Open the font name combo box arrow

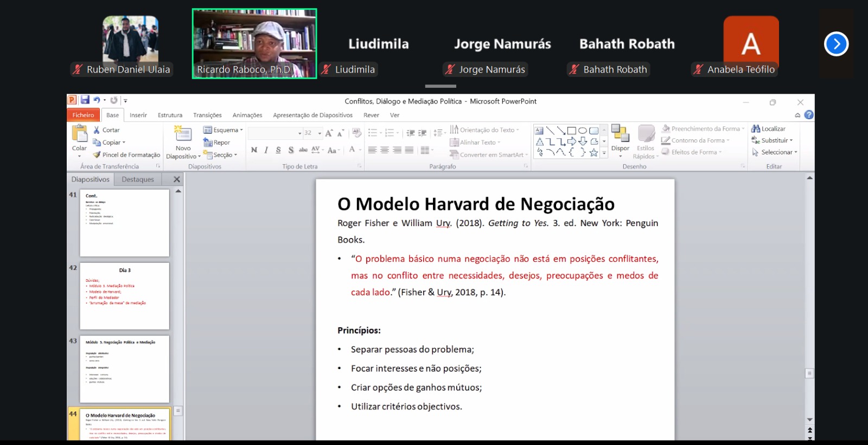click(x=299, y=133)
